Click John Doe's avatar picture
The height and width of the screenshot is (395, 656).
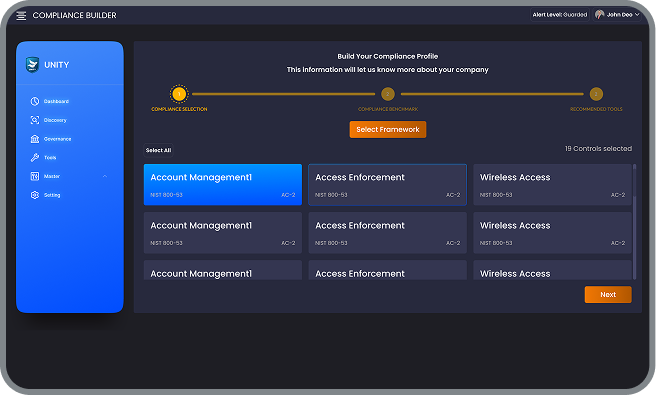600,15
